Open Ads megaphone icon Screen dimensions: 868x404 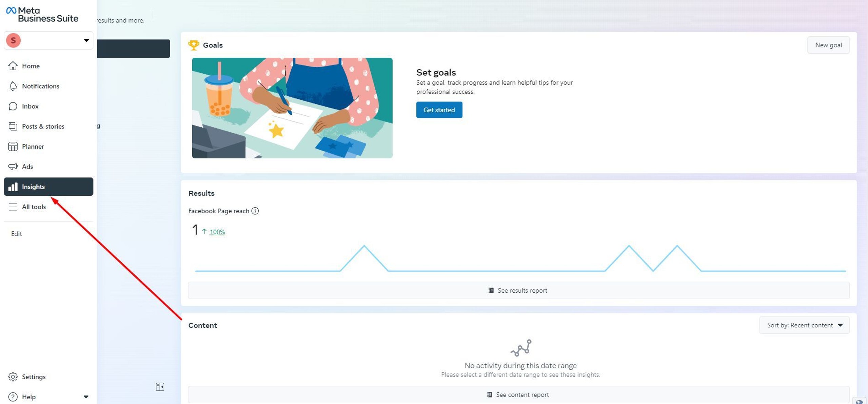click(x=13, y=167)
